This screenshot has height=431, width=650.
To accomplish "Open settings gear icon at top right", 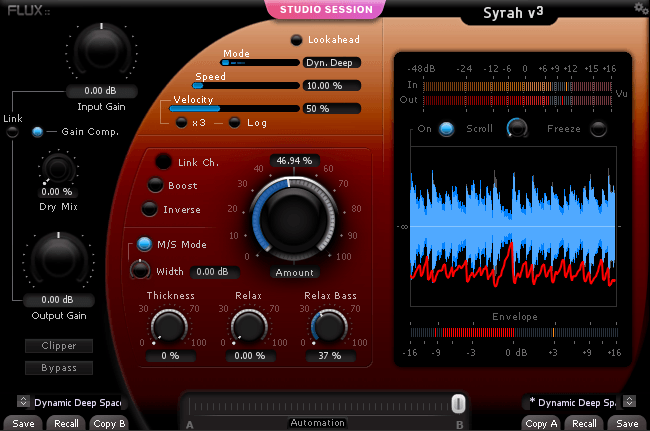I will 642,7.
